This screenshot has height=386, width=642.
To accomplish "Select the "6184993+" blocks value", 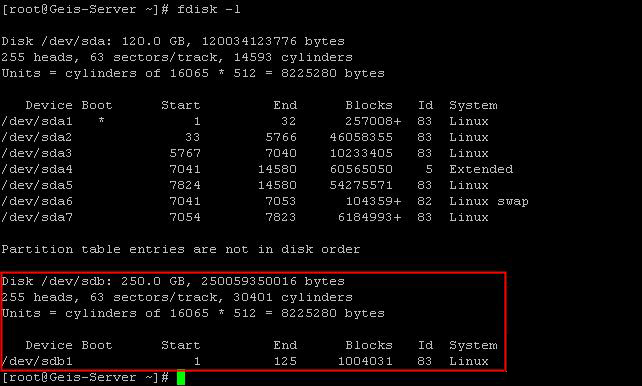I will click(369, 217).
